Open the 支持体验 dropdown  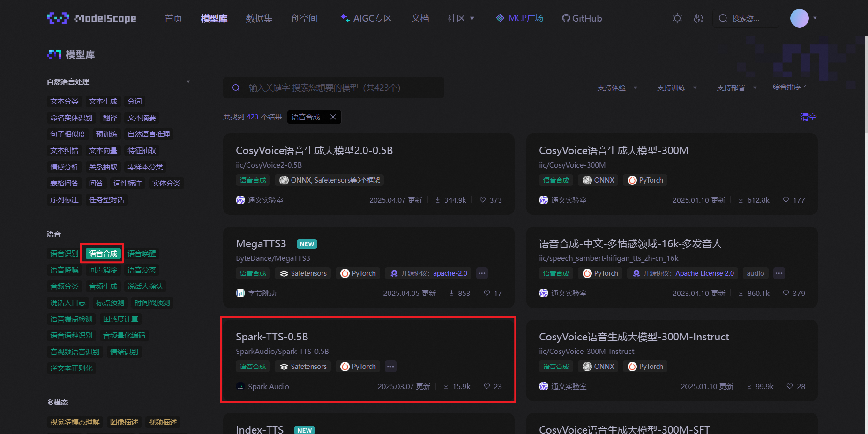617,88
